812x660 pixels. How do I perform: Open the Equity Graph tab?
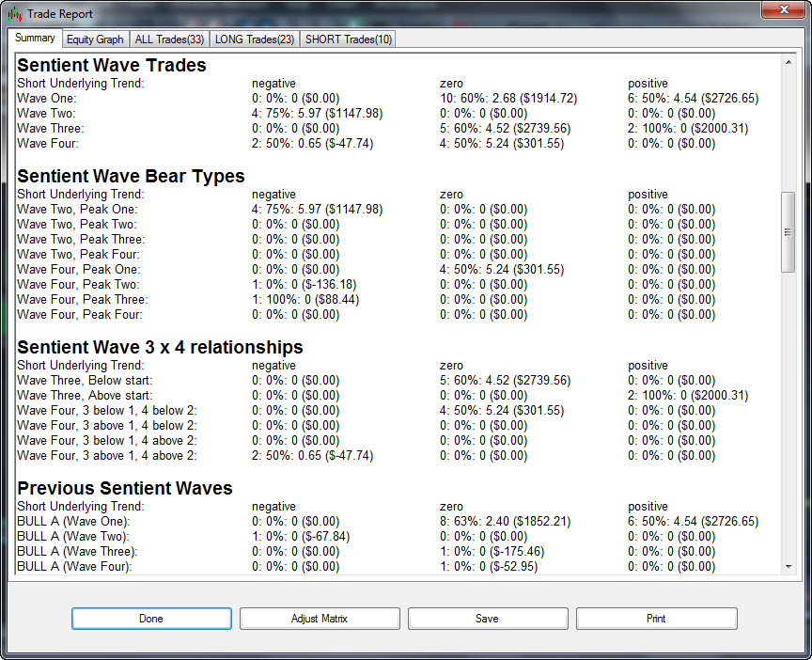tap(95, 39)
